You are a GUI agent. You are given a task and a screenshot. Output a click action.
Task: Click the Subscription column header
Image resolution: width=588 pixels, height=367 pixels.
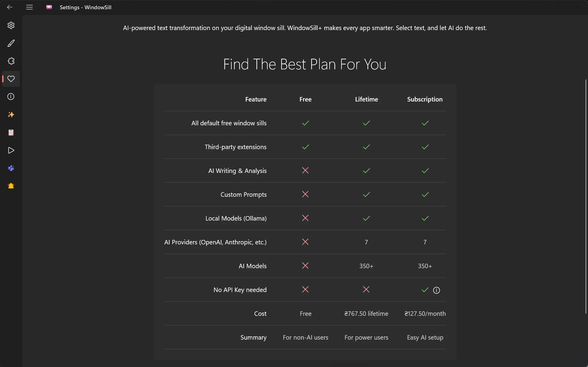coord(425,99)
